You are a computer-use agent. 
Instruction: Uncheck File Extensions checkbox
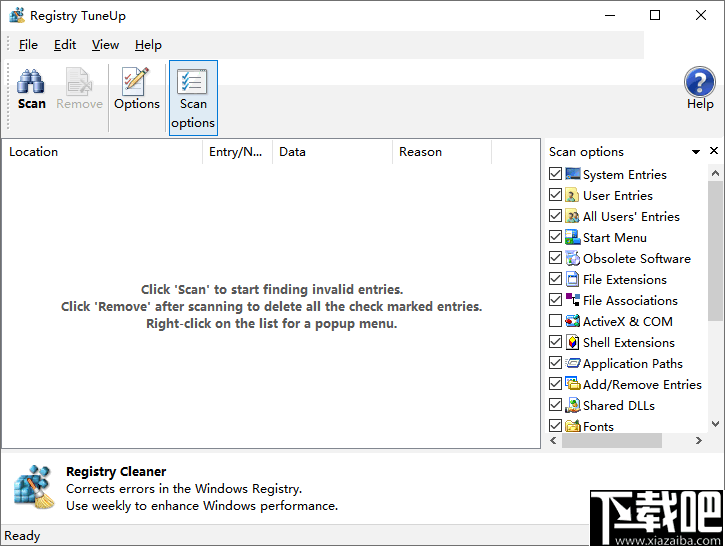[x=555, y=279]
